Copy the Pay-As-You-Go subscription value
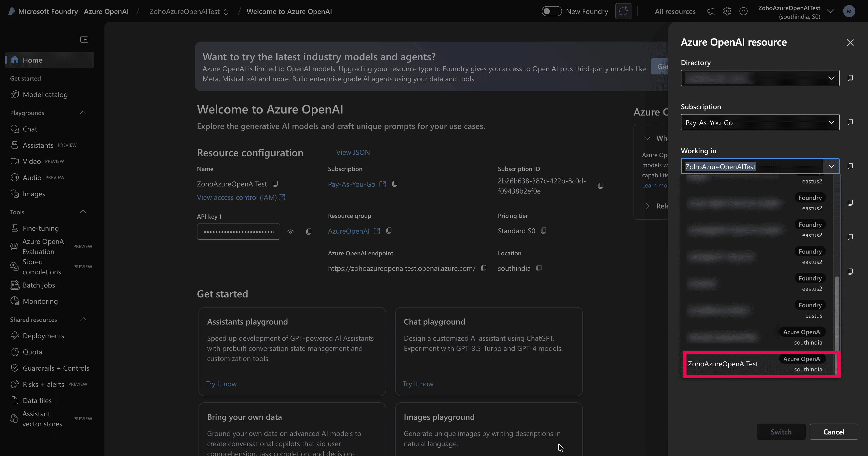868x456 pixels. 394,184
